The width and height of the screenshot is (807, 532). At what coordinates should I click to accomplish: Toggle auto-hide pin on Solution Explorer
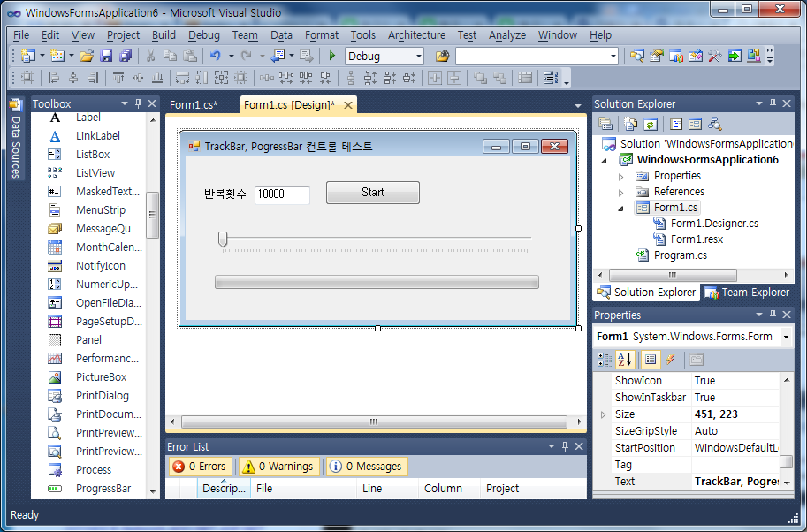coord(773,103)
